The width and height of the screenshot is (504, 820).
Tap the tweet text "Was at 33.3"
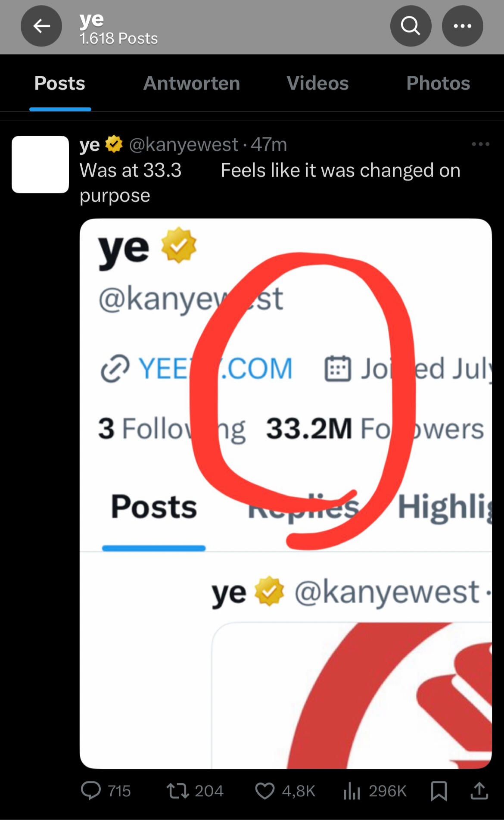pyautogui.click(x=131, y=171)
